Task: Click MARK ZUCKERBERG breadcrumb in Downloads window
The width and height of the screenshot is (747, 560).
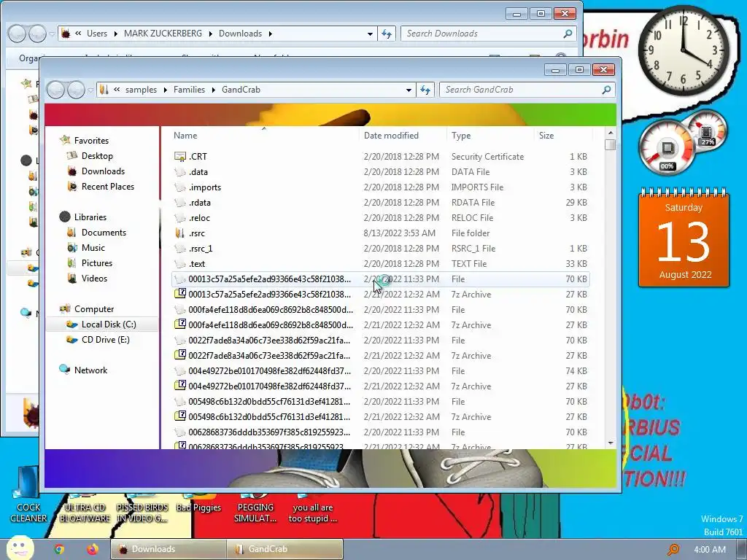Action: pyautogui.click(x=163, y=34)
